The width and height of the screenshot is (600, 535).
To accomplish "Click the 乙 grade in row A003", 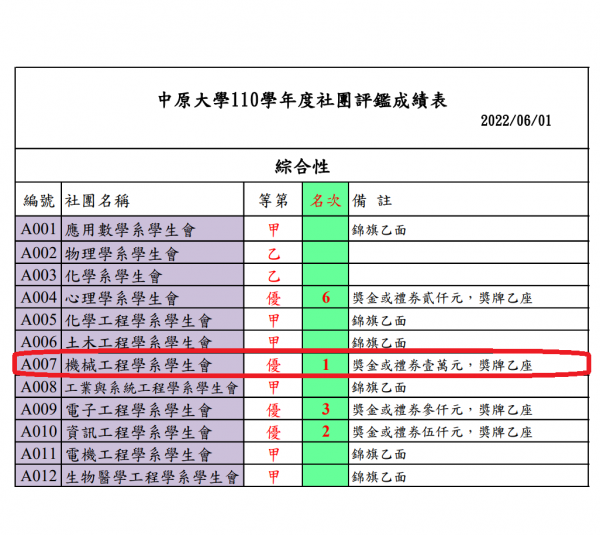I will click(274, 276).
